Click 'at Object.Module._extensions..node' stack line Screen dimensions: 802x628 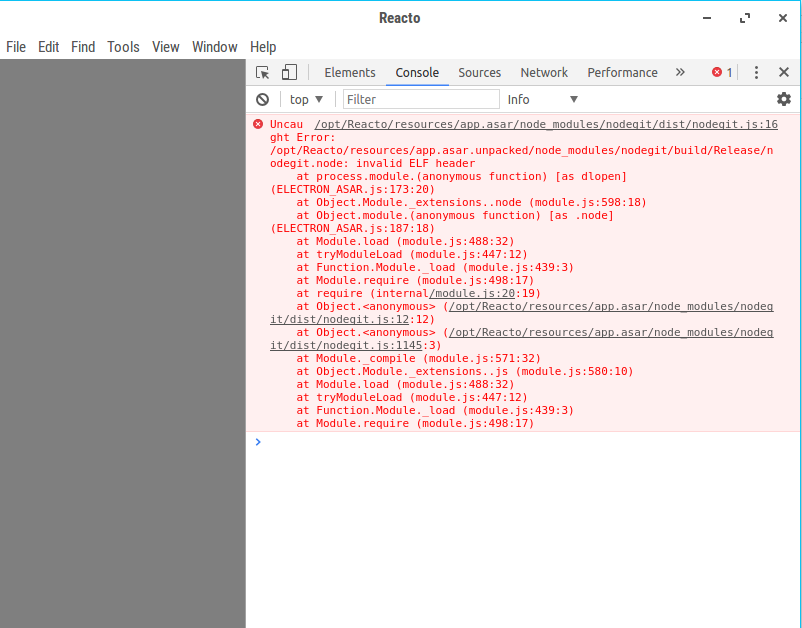(471, 203)
